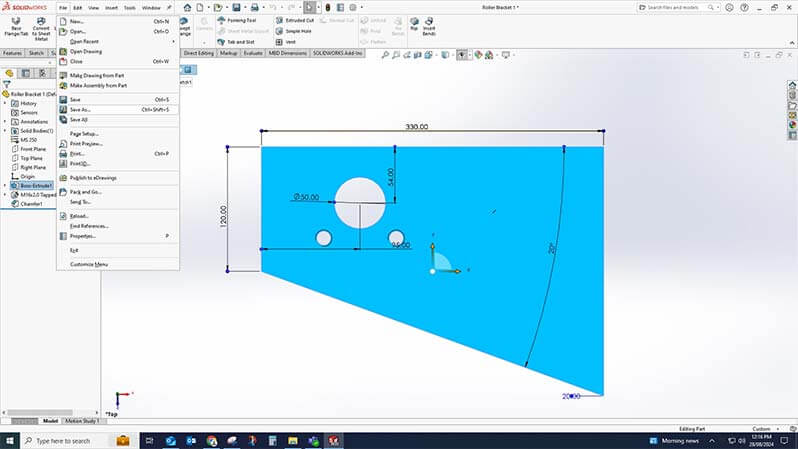Select the Extruded Cut tool
The width and height of the screenshot is (798, 449).
[295, 20]
